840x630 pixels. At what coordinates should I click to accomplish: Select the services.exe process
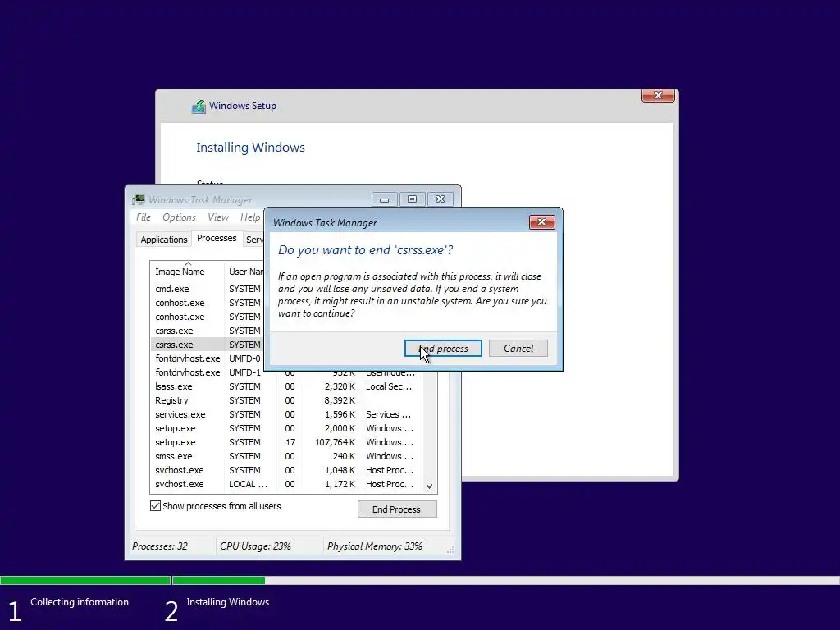tap(286, 414)
